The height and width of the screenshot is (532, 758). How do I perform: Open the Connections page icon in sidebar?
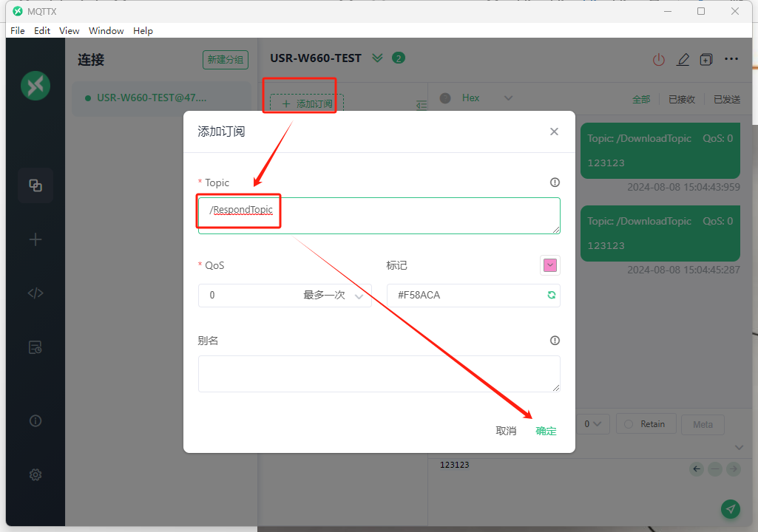(x=35, y=185)
